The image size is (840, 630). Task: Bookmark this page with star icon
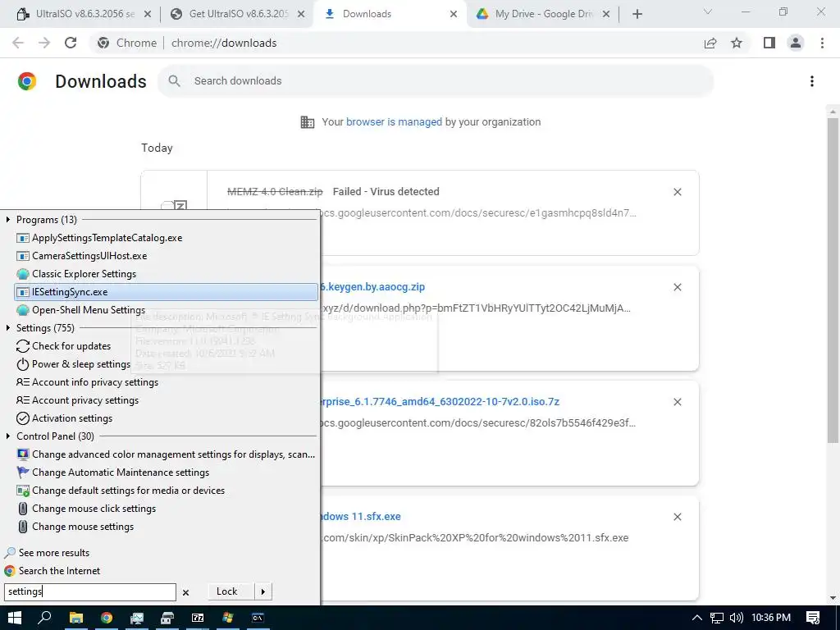point(737,43)
